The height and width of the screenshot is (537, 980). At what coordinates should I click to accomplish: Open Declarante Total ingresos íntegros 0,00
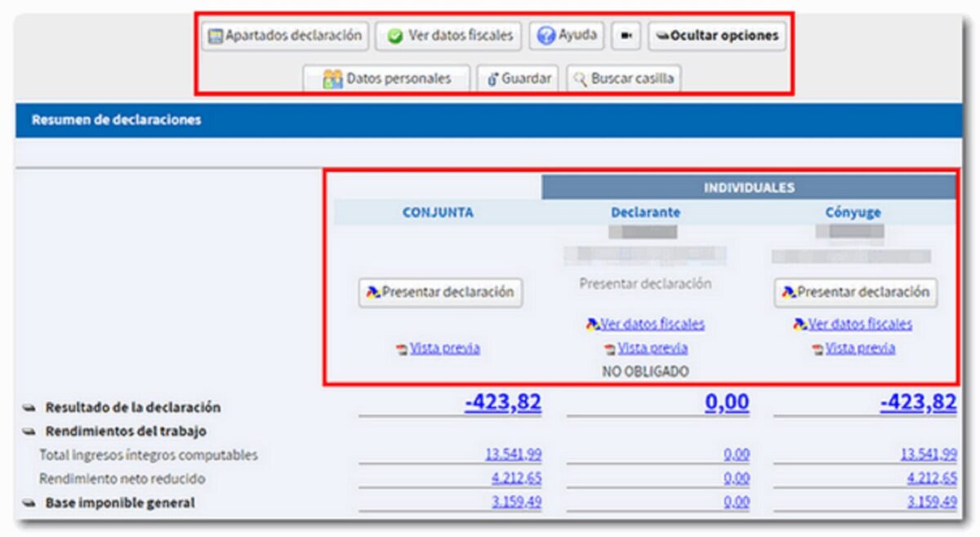(737, 455)
